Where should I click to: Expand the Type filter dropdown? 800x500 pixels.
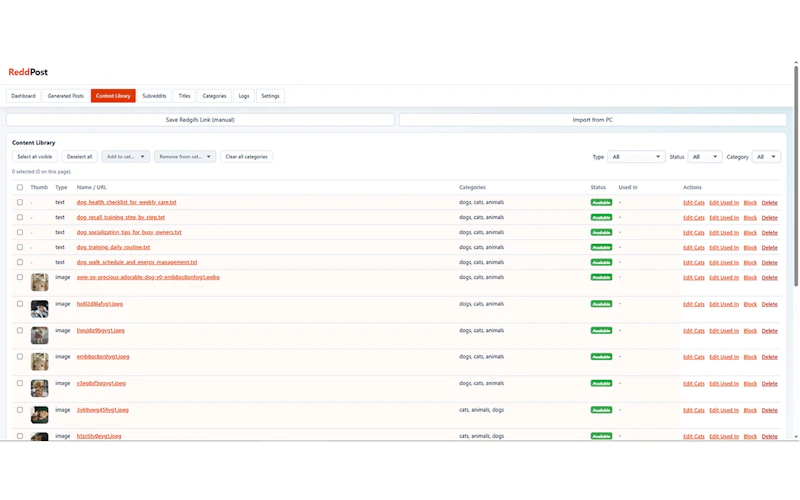tap(636, 157)
